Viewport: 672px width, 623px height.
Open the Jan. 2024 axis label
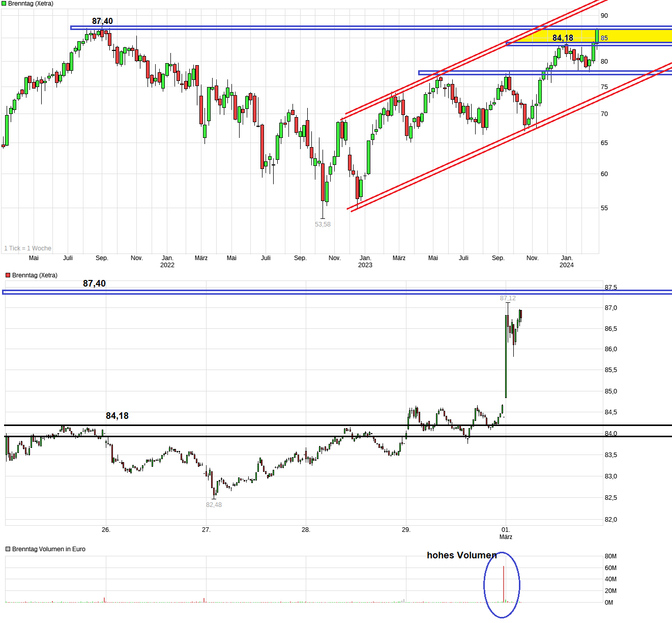click(566, 261)
